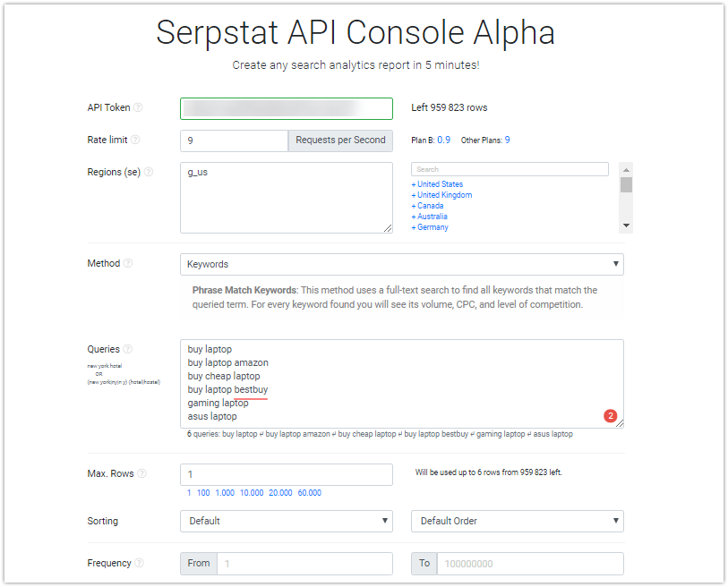Open the Frequency help icon
The height and width of the screenshot is (587, 728).
140,563
